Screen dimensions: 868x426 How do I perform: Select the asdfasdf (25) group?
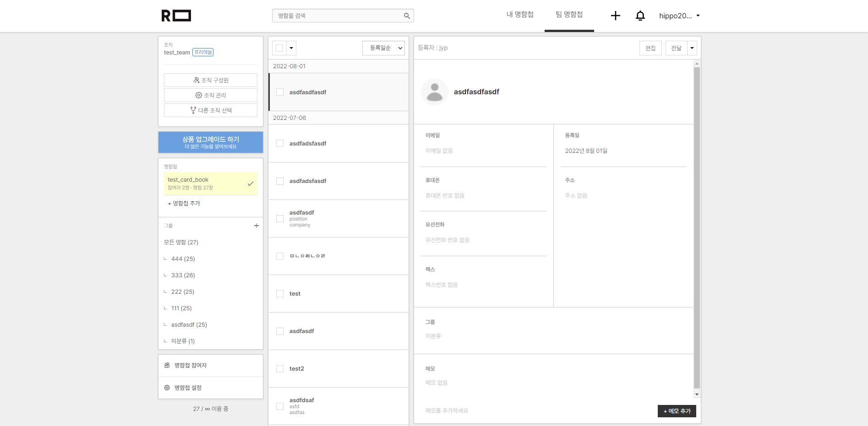189,325
